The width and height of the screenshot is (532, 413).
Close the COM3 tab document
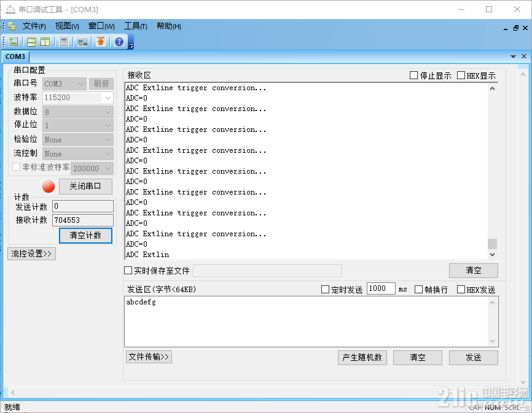point(524,56)
